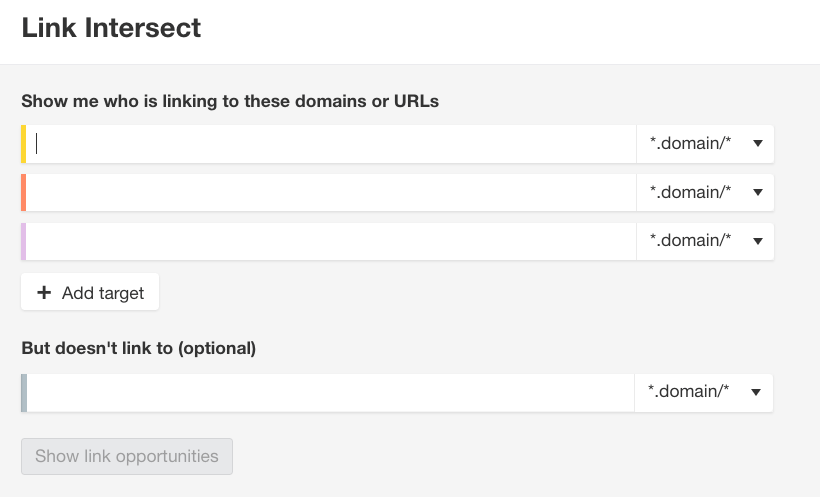Select the third target input with purple marker

pos(330,241)
